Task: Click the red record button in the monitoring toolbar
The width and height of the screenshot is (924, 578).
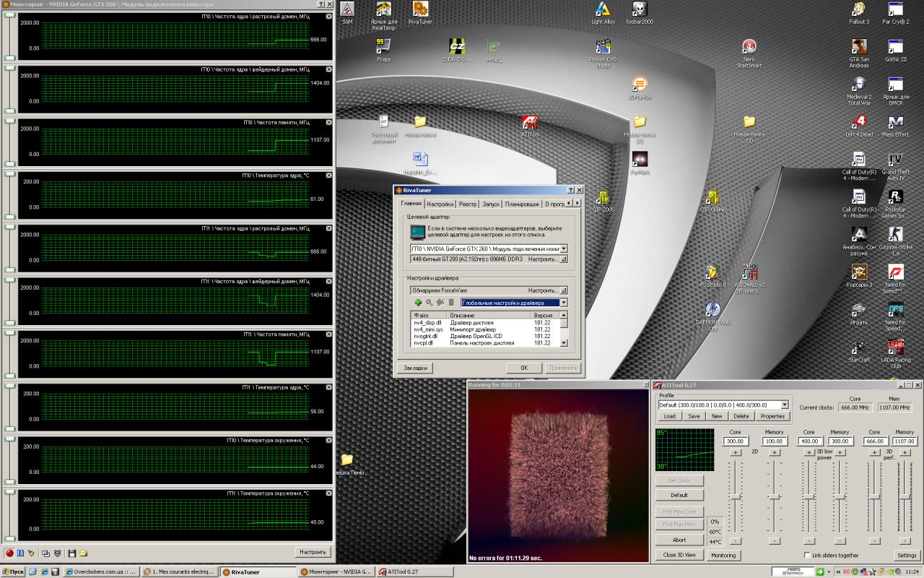Action: (10, 553)
